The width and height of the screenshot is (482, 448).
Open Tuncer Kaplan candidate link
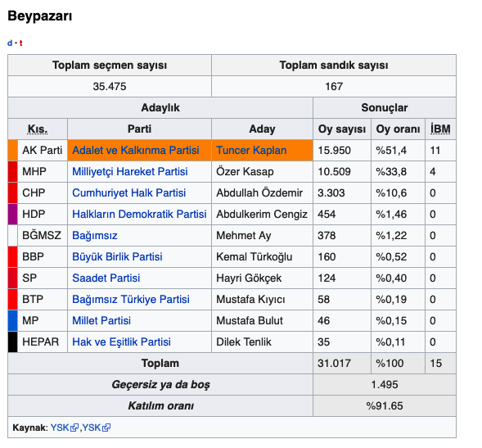[251, 150]
